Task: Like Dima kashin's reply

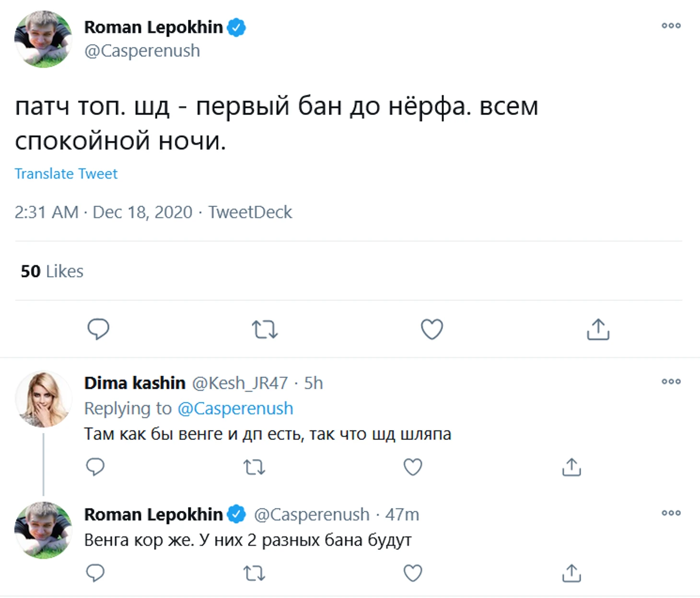Action: tap(413, 467)
